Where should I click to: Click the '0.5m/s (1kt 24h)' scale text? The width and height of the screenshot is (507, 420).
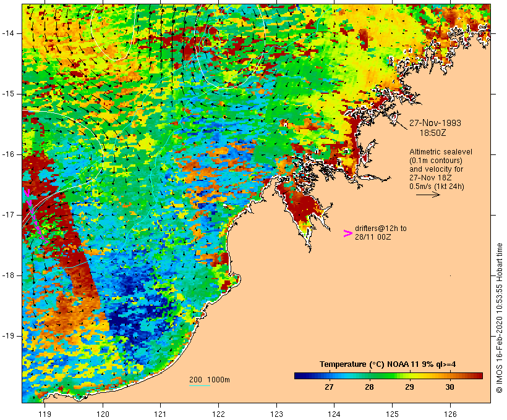[x=437, y=187]
